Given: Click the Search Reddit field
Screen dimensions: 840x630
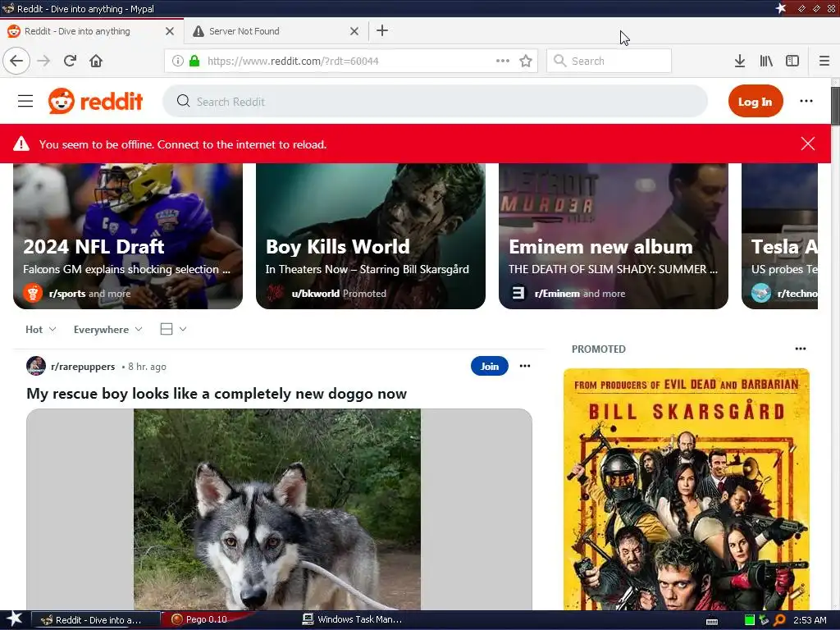Looking at the screenshot, I should point(435,101).
